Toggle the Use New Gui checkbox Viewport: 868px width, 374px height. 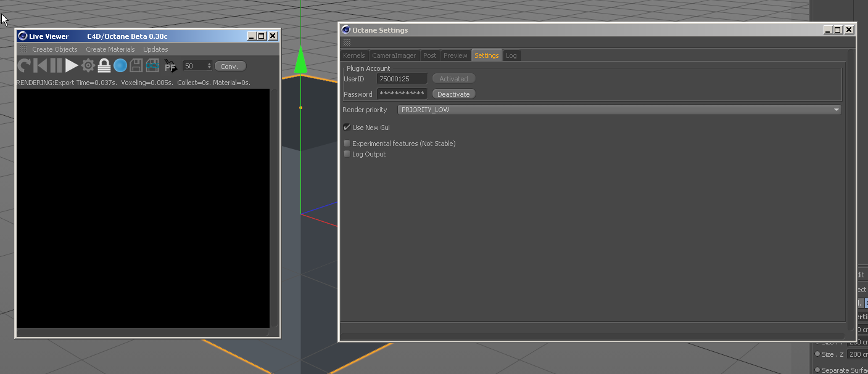347,128
